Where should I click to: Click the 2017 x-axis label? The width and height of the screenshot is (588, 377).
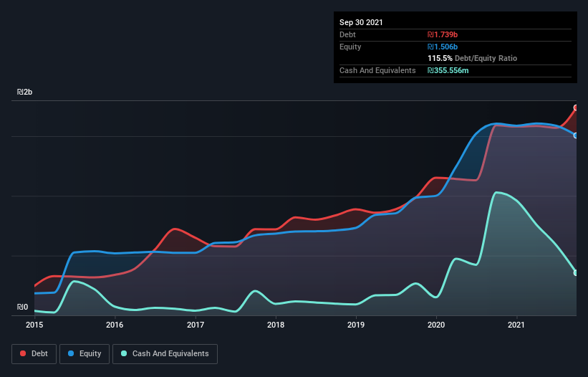coord(196,325)
